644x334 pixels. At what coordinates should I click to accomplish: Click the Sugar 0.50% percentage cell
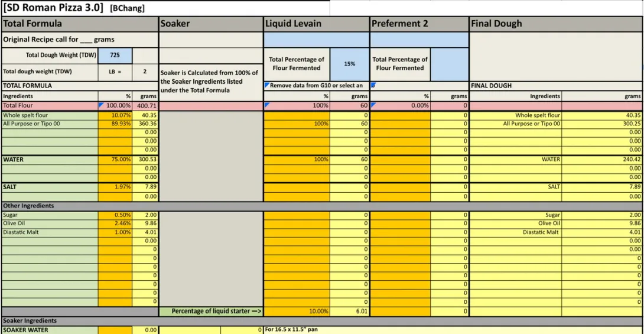pyautogui.click(x=115, y=215)
